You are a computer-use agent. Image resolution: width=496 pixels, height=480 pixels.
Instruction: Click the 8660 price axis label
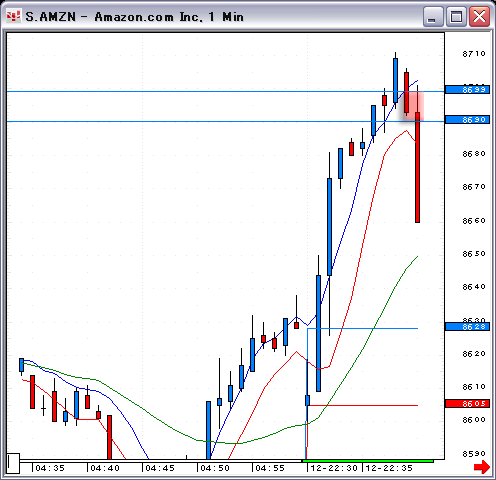pos(474,221)
